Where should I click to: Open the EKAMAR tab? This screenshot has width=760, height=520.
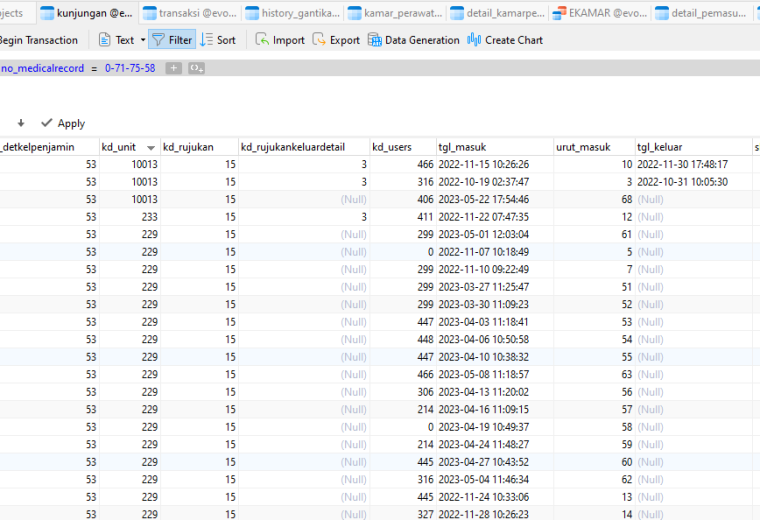[x=600, y=13]
